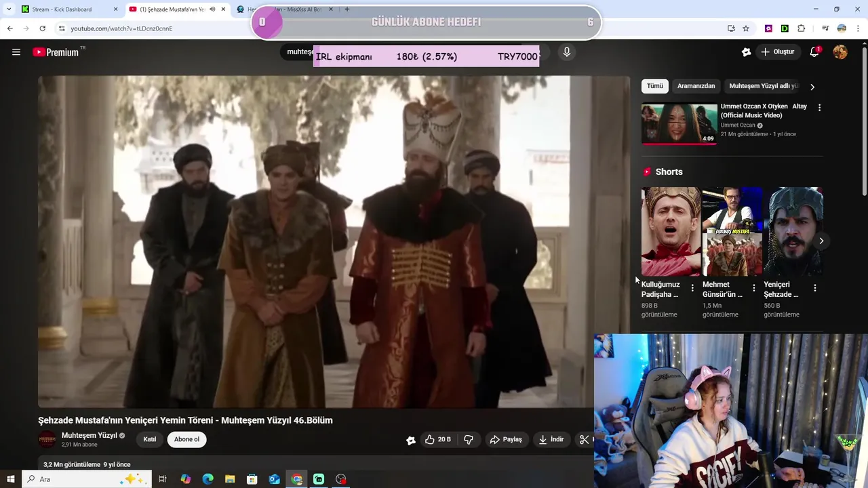Open Muhteşem Yüzyıl channel name link

click(x=90, y=436)
